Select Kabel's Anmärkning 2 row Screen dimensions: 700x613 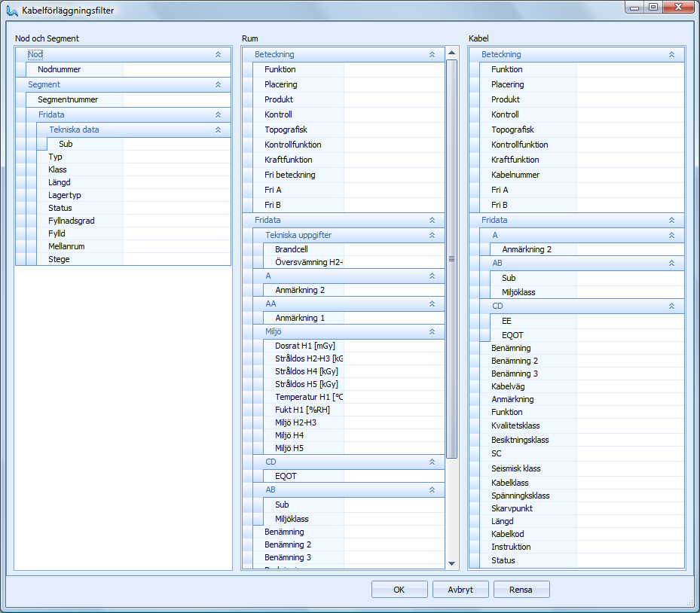pos(587,249)
